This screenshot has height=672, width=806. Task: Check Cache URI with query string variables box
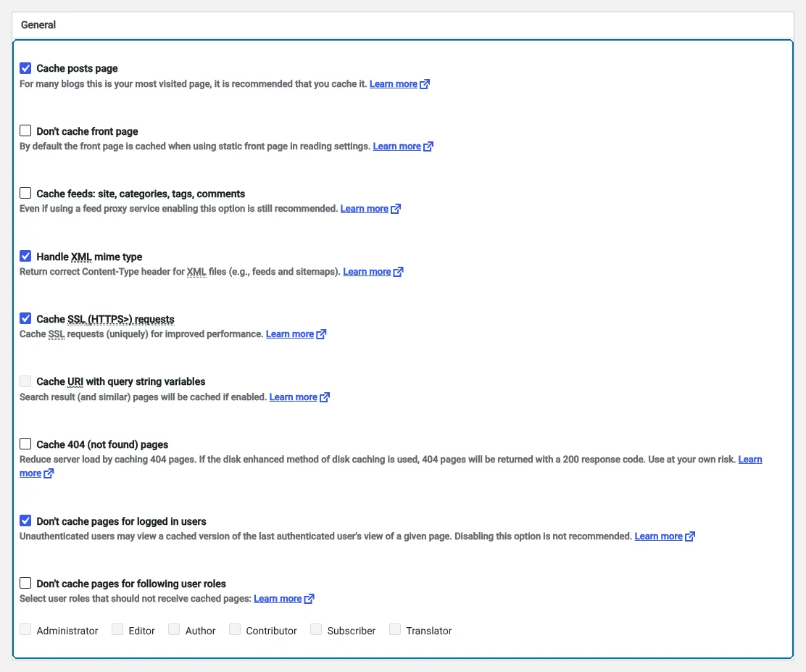coord(25,381)
